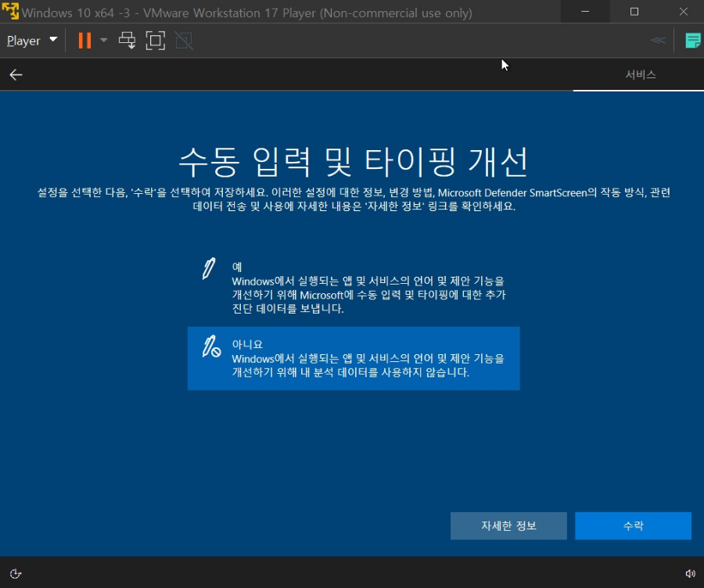The width and height of the screenshot is (704, 588).
Task: Enter full screen mode
Action: (156, 41)
